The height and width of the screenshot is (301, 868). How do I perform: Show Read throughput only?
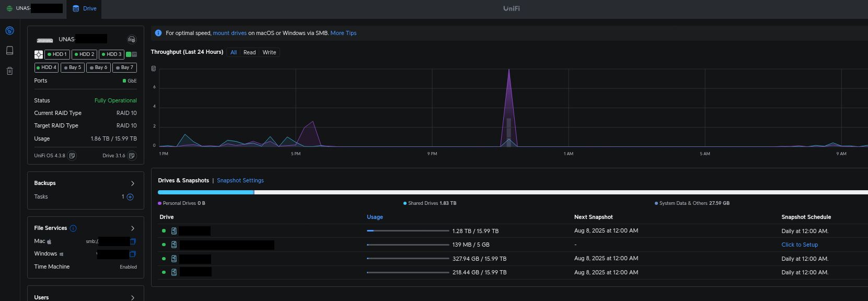[250, 52]
